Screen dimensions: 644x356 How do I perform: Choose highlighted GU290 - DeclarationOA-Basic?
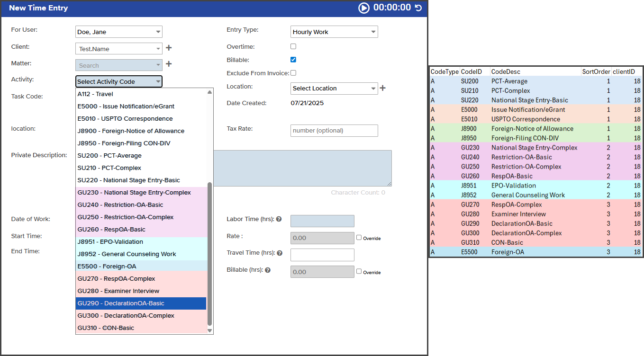(x=141, y=303)
